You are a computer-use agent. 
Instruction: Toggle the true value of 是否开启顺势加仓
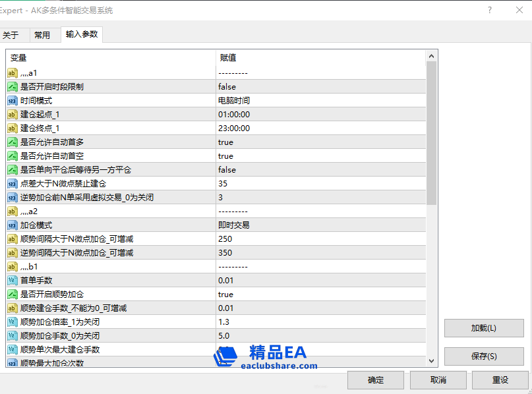pyautogui.click(x=226, y=295)
